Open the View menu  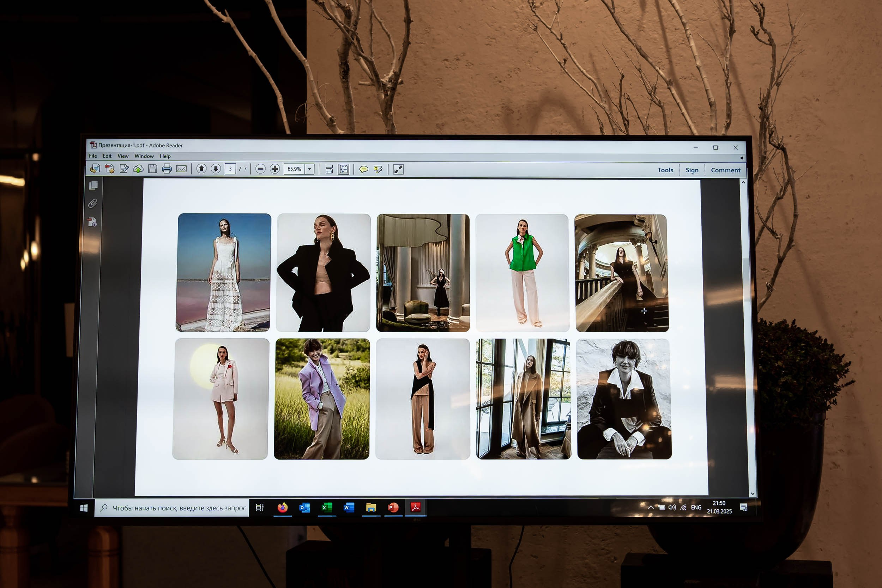(x=123, y=156)
